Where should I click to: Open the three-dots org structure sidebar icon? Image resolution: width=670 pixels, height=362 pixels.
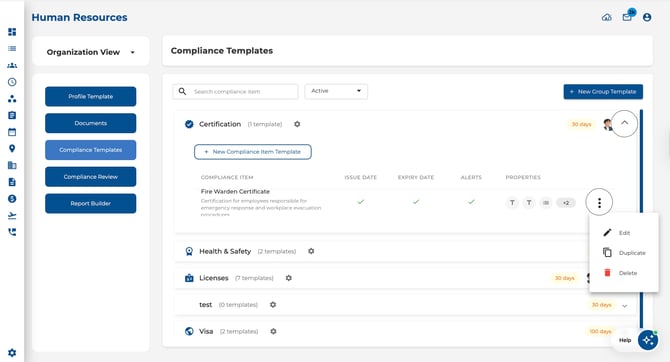pyautogui.click(x=12, y=99)
